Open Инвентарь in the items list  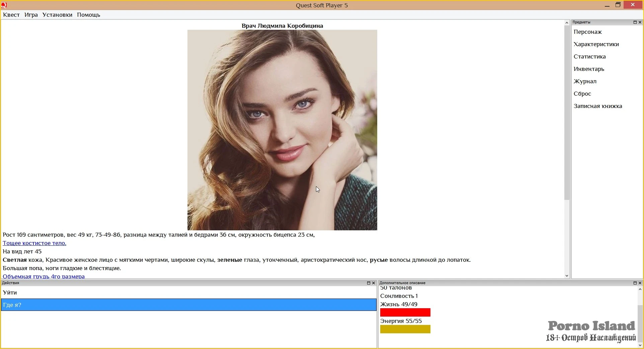(x=589, y=69)
